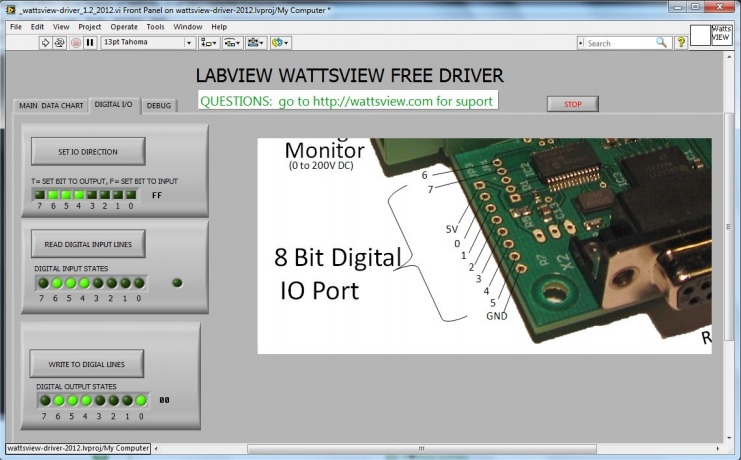Click the horizontal scrollbar thumb
The image size is (741, 460).
click(x=422, y=448)
